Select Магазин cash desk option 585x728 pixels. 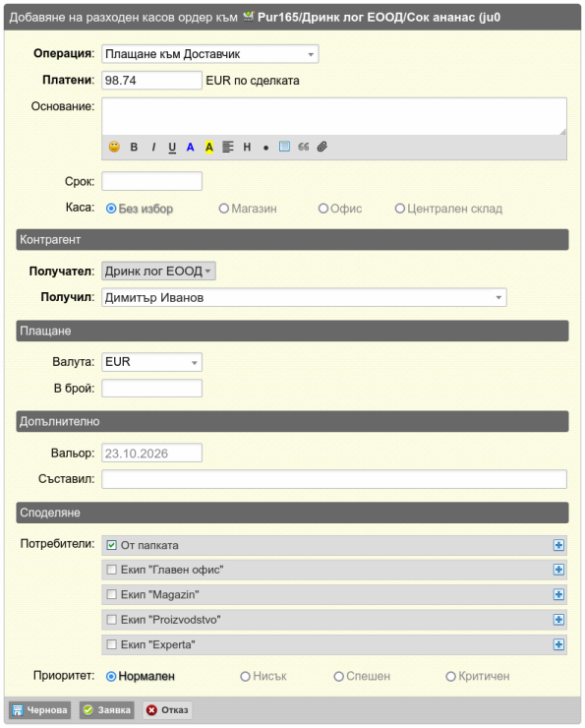[x=223, y=209]
